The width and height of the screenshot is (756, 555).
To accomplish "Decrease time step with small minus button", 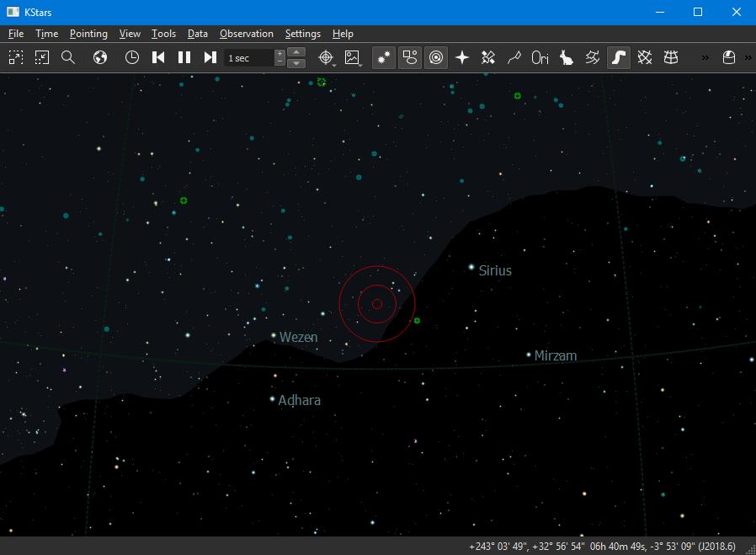I will click(x=280, y=61).
